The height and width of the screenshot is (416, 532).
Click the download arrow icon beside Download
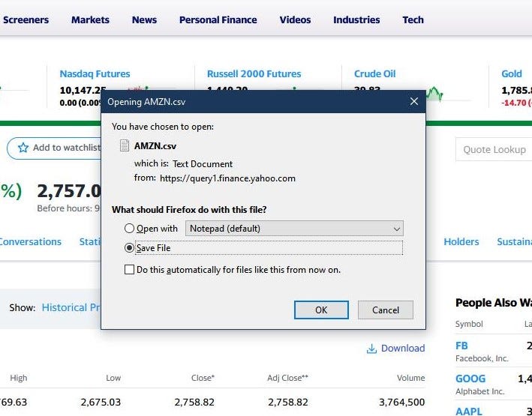371,349
